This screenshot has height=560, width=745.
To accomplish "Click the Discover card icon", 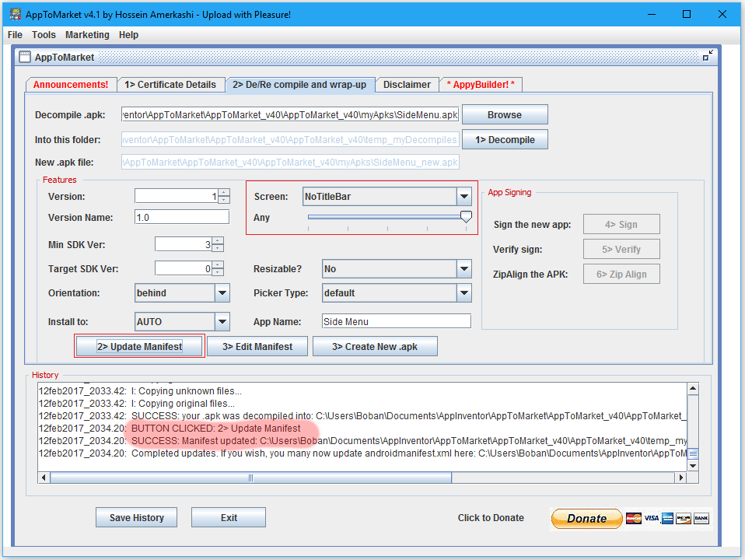I will [x=684, y=518].
